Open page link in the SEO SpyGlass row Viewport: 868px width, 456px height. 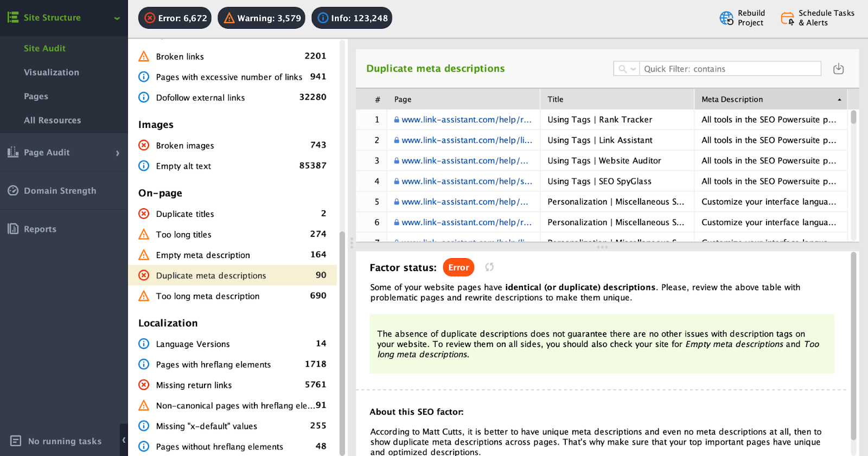point(467,182)
